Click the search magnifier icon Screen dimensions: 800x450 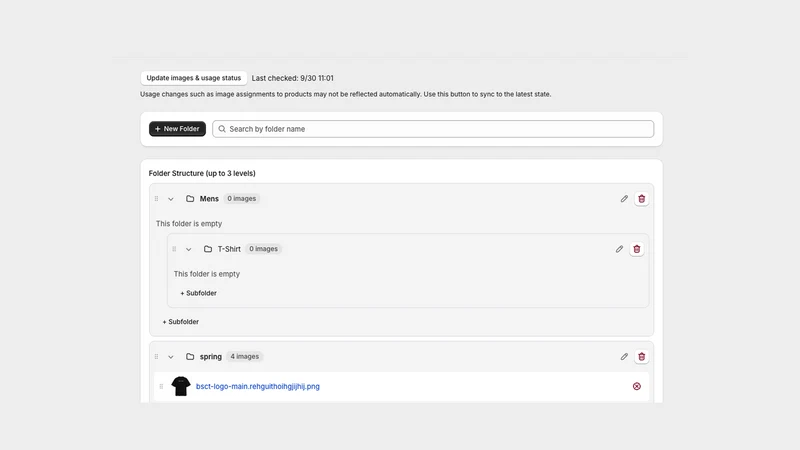(x=222, y=129)
